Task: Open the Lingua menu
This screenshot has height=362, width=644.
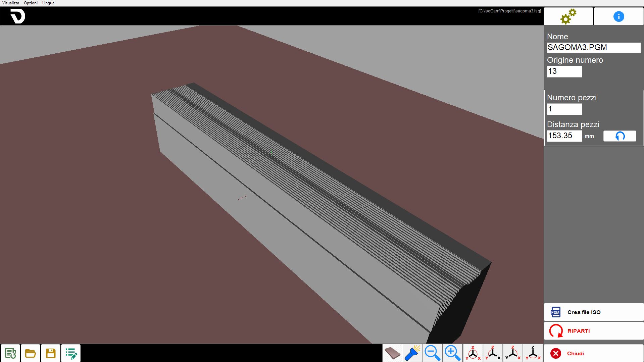Action: pyautogui.click(x=48, y=3)
